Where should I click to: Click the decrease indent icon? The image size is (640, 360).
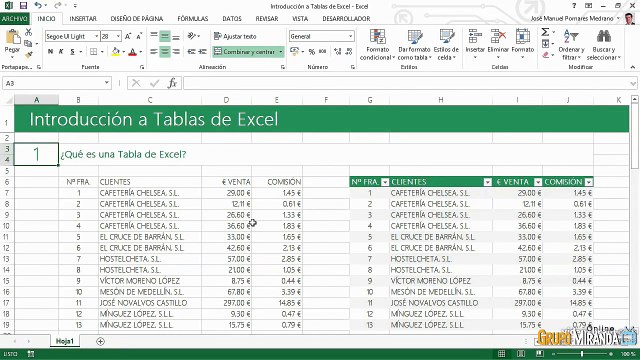click(191, 51)
